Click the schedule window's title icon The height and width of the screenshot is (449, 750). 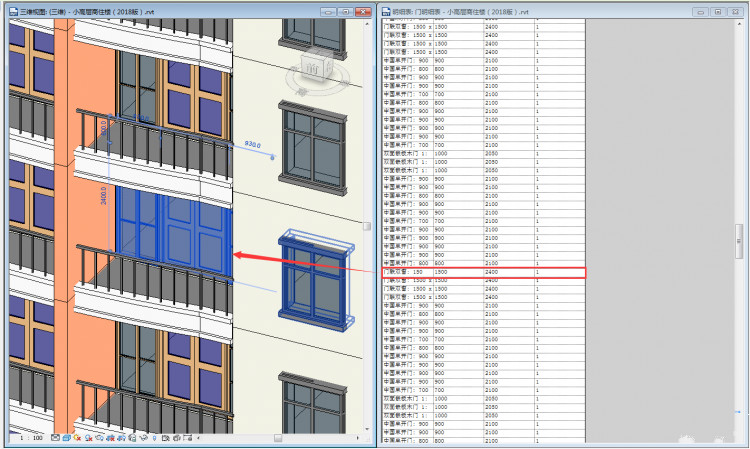coord(386,11)
